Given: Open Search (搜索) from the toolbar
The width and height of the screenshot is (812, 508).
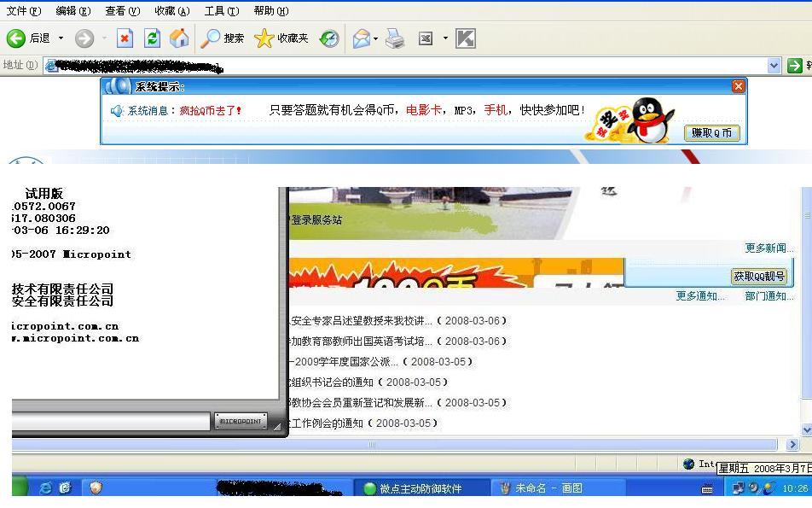Looking at the screenshot, I should pos(223,38).
